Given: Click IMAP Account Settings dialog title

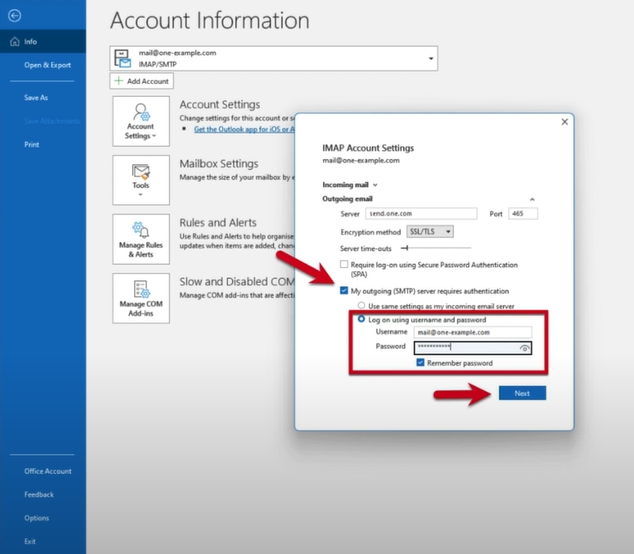Looking at the screenshot, I should click(x=368, y=148).
